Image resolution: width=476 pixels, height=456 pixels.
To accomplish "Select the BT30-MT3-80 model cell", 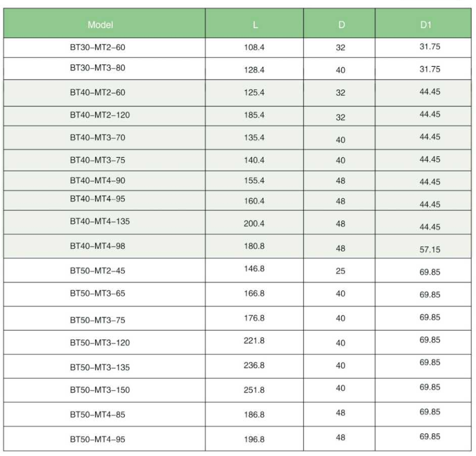I will (x=98, y=68).
